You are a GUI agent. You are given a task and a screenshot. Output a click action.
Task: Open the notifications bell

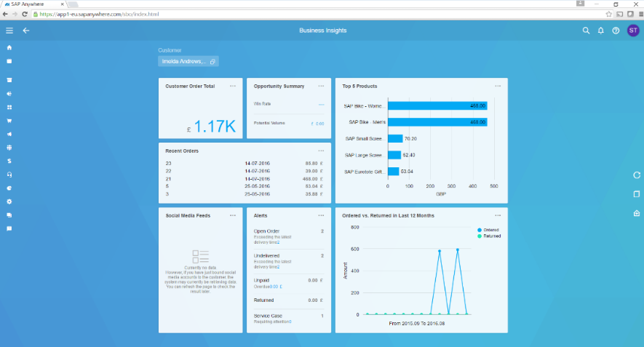601,31
